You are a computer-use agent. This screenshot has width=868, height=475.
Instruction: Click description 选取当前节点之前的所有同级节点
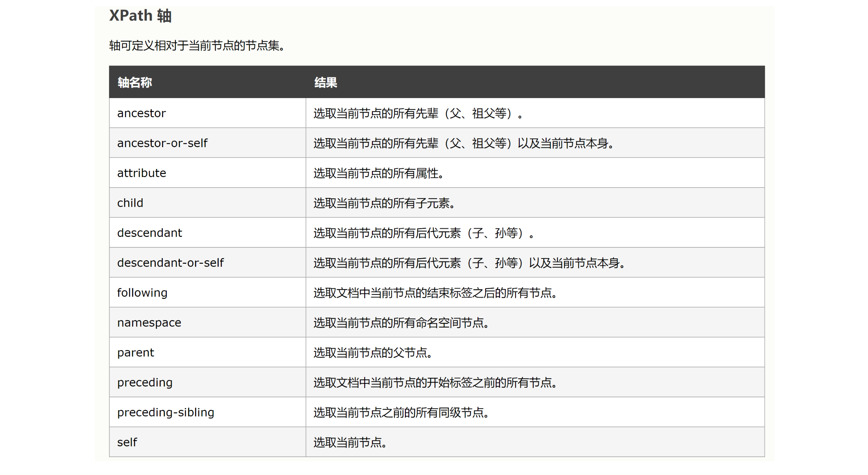(401, 412)
